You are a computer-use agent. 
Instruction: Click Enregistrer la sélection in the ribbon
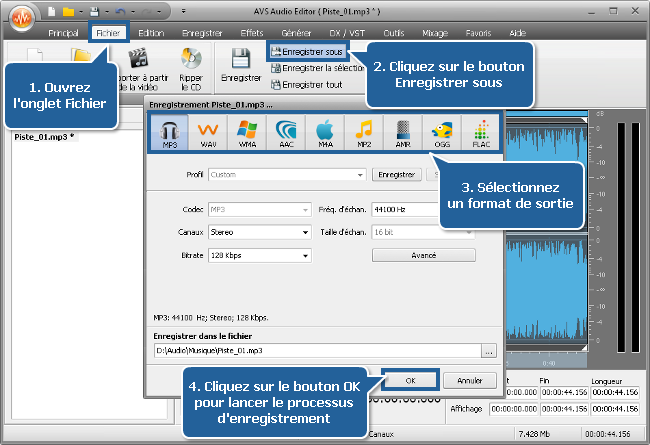[x=318, y=68]
